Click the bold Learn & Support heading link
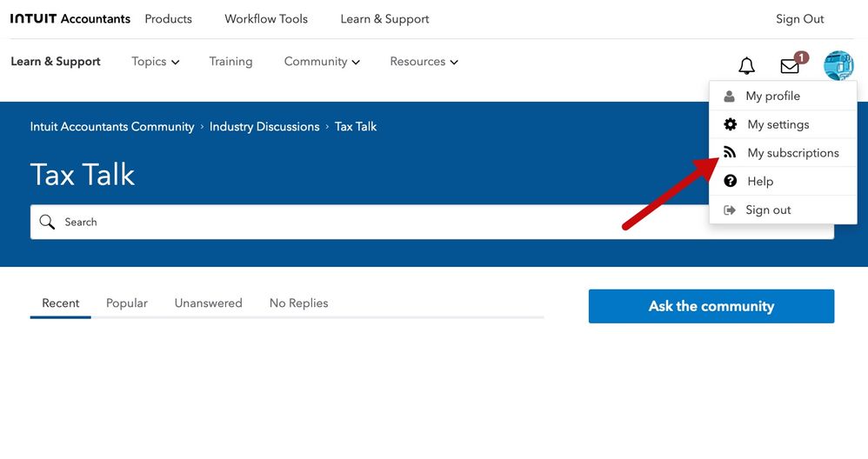This screenshot has height=459, width=868. pyautogui.click(x=56, y=62)
